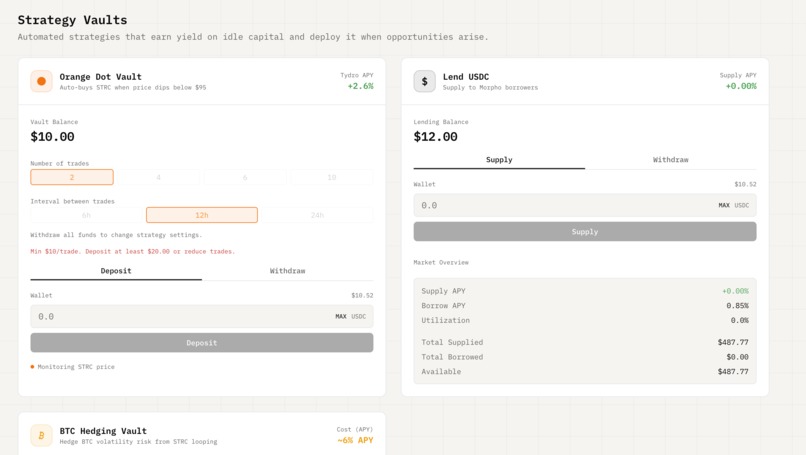Click the Lend USDC card title
The width and height of the screenshot is (806, 455).
466,77
